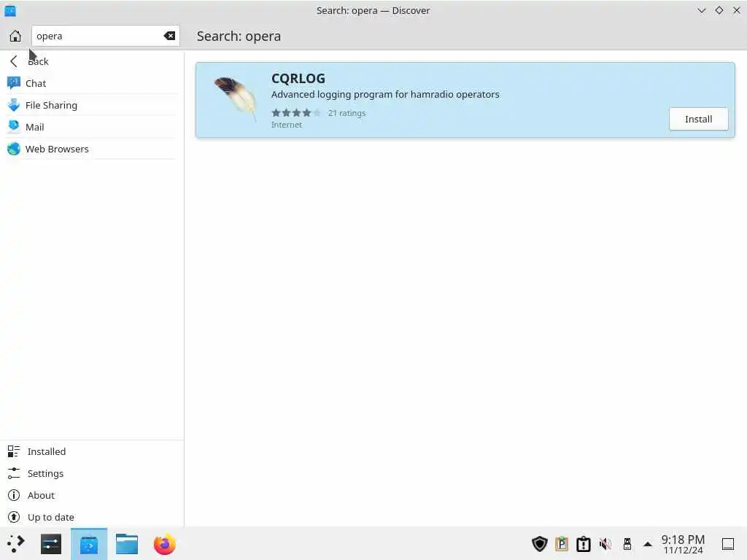Viewport: 747px width, 560px height.
Task: Click the Search: opera page heading
Action: (x=239, y=36)
